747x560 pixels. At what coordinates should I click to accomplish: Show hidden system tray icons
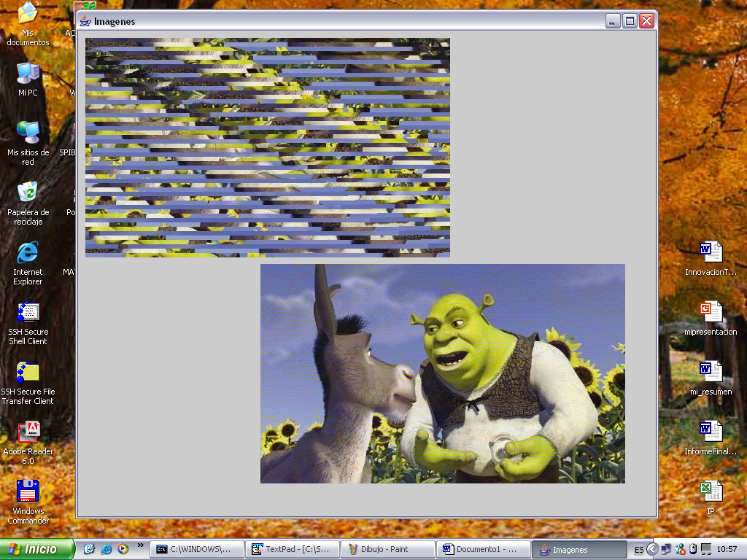pyautogui.click(x=652, y=549)
